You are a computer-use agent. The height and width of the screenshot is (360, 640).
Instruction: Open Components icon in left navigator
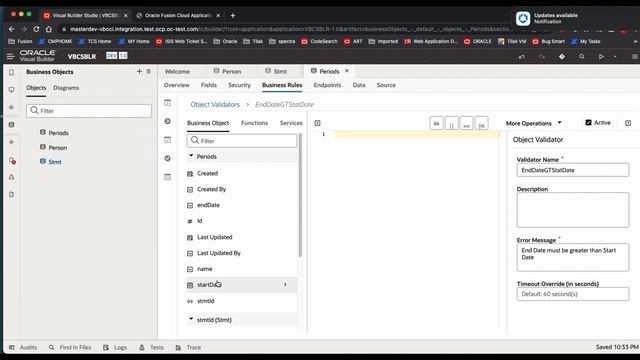pos(11,142)
